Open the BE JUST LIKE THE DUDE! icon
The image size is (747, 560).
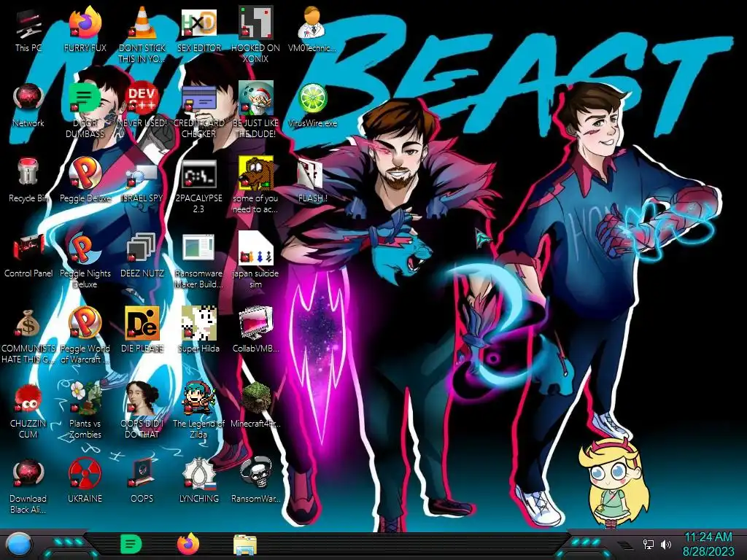(256, 98)
